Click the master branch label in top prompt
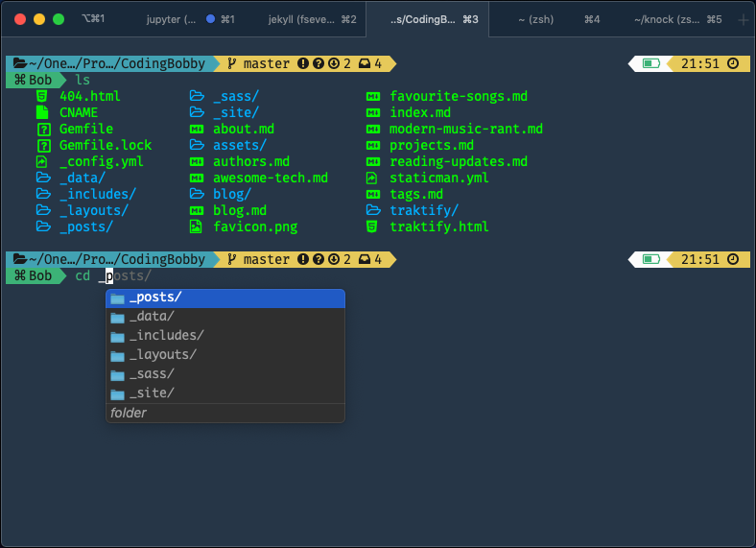756x548 pixels. (266, 63)
